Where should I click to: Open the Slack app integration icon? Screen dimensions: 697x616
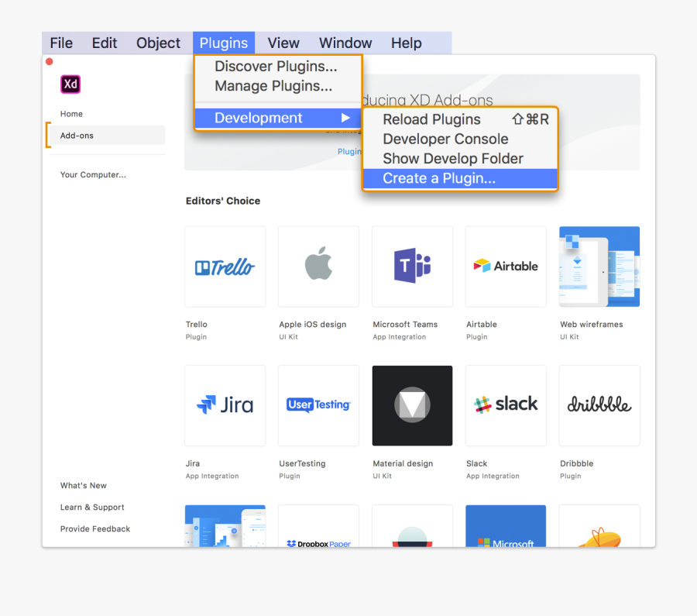(506, 405)
